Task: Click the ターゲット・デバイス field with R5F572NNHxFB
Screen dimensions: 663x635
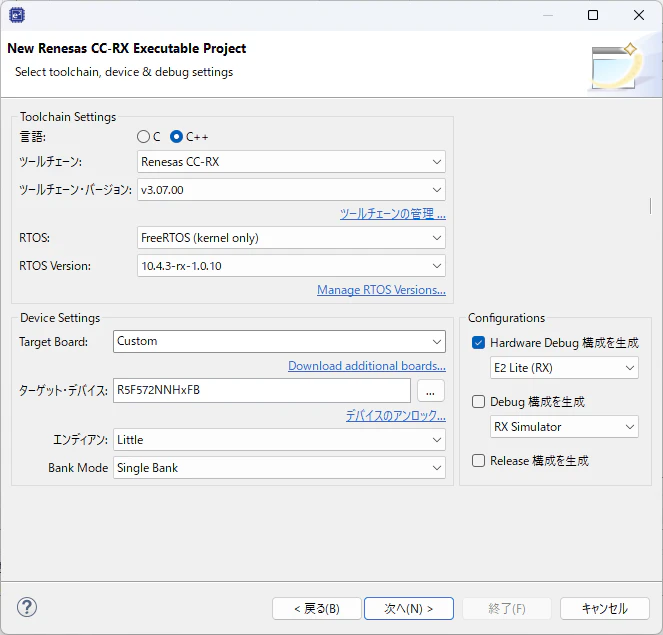Action: 262,390
